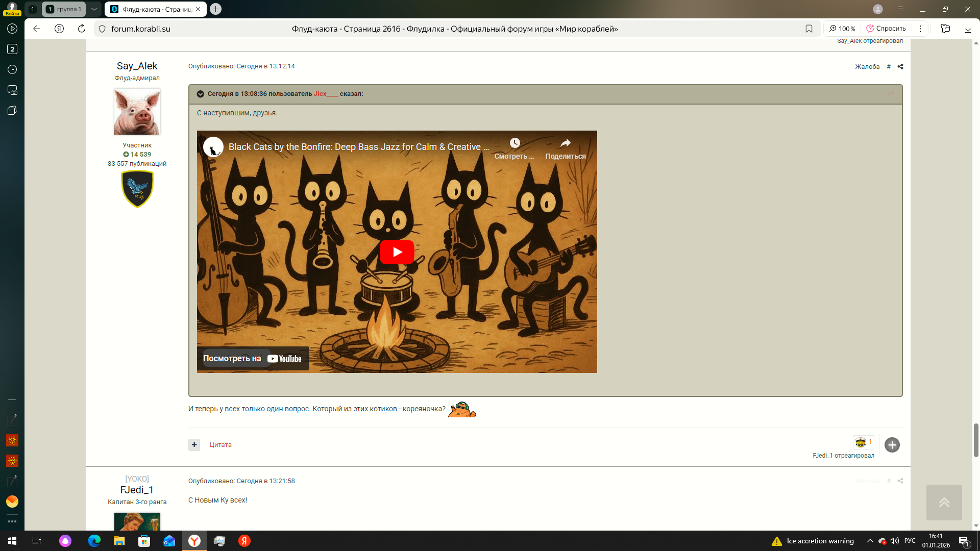The width and height of the screenshot is (980, 551).
Task: Expand the tab group dropdown arrow
Action: tap(94, 9)
